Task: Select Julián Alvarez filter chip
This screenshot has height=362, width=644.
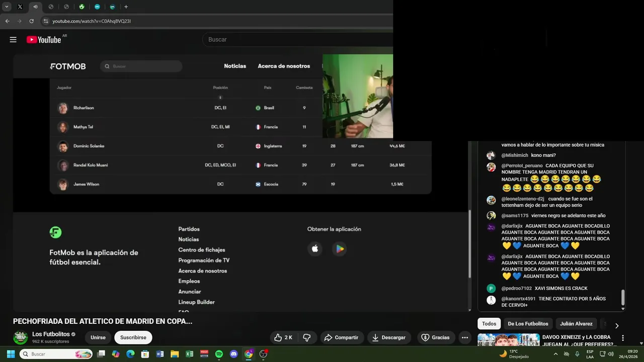Action: (x=576, y=324)
